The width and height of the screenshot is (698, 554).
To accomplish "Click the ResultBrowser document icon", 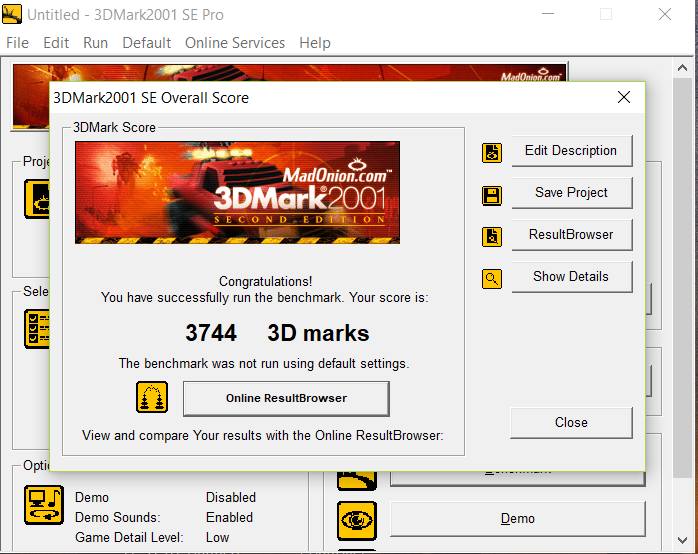I will click(x=492, y=237).
